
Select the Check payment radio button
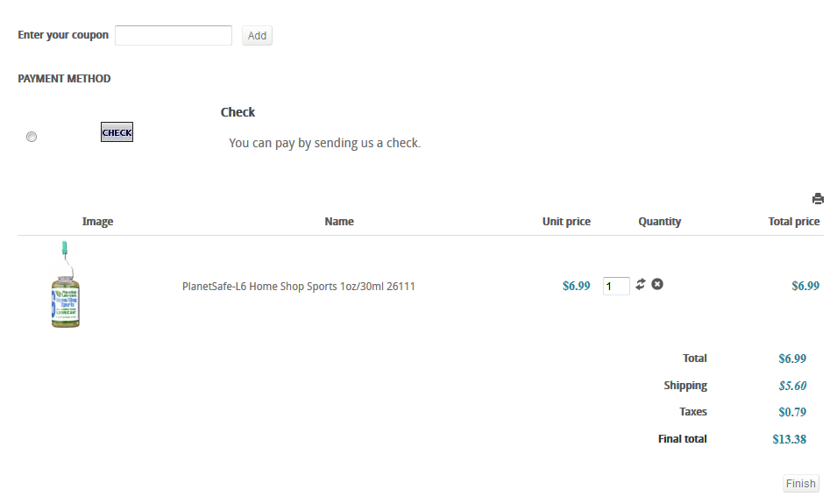(32, 137)
